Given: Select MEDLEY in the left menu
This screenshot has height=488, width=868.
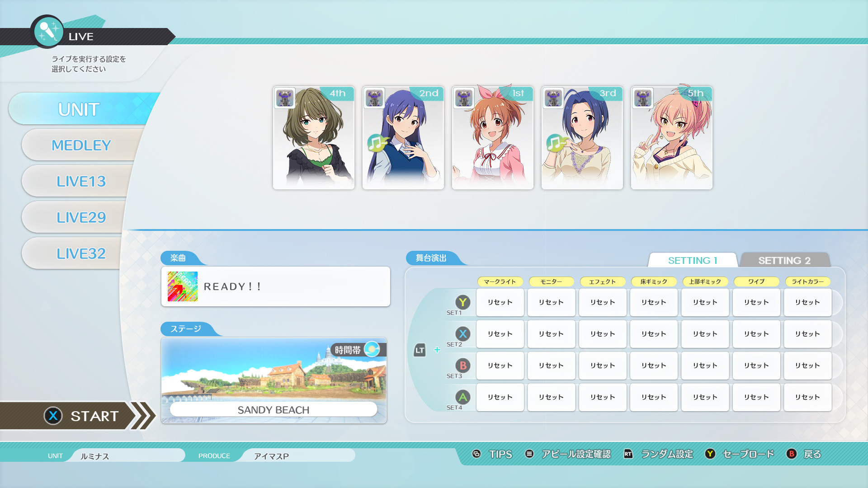Looking at the screenshot, I should tap(81, 145).
